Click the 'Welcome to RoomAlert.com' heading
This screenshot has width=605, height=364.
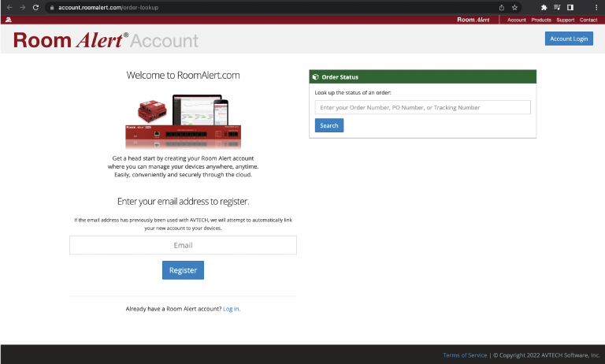tap(183, 75)
